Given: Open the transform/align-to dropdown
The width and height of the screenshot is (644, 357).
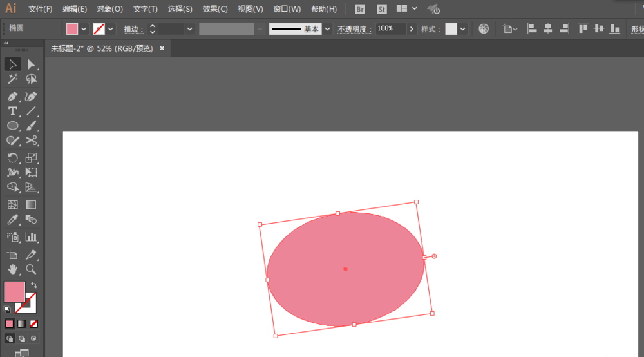Looking at the screenshot, I should 509,29.
